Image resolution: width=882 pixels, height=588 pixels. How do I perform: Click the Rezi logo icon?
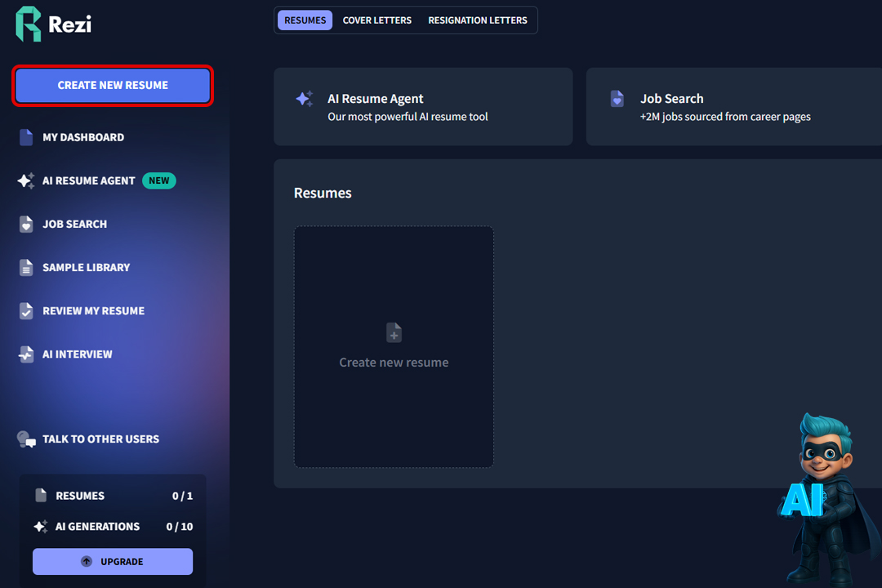click(29, 24)
